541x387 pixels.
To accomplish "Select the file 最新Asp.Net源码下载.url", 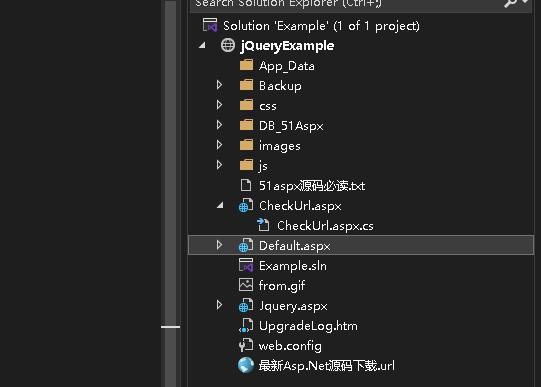I will (x=326, y=366).
